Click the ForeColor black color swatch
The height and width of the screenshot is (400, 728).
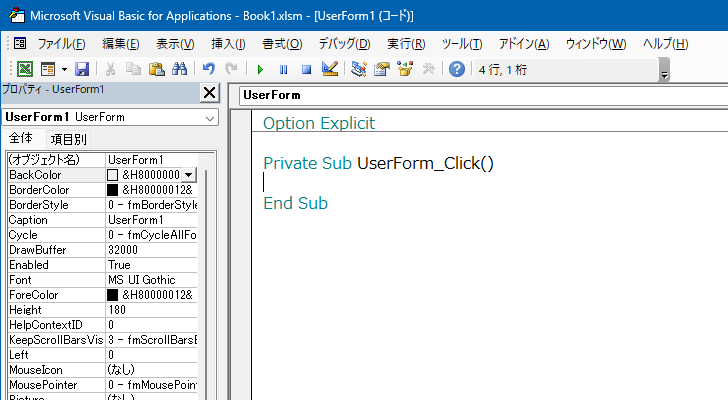pos(112,295)
